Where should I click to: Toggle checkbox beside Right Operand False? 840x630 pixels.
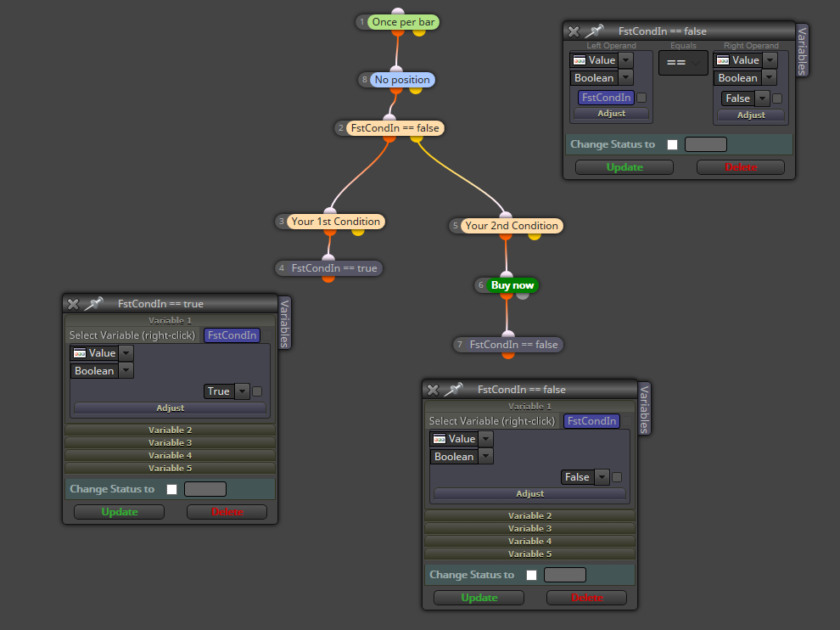(x=777, y=98)
